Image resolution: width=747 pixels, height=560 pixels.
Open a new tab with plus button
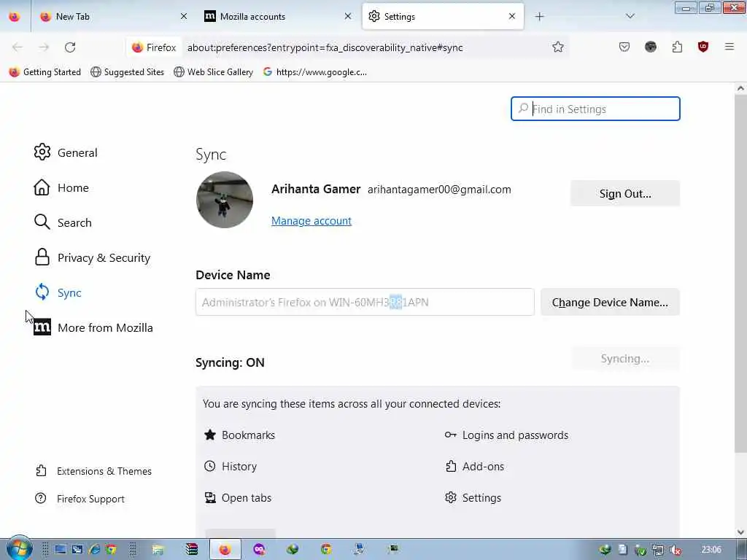tap(539, 17)
